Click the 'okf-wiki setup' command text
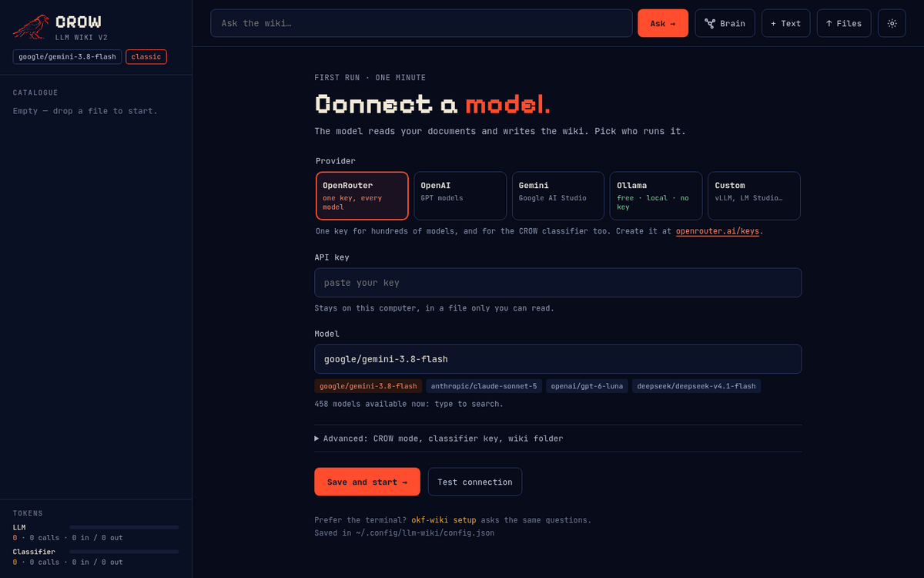The width and height of the screenshot is (924, 578). (444, 520)
